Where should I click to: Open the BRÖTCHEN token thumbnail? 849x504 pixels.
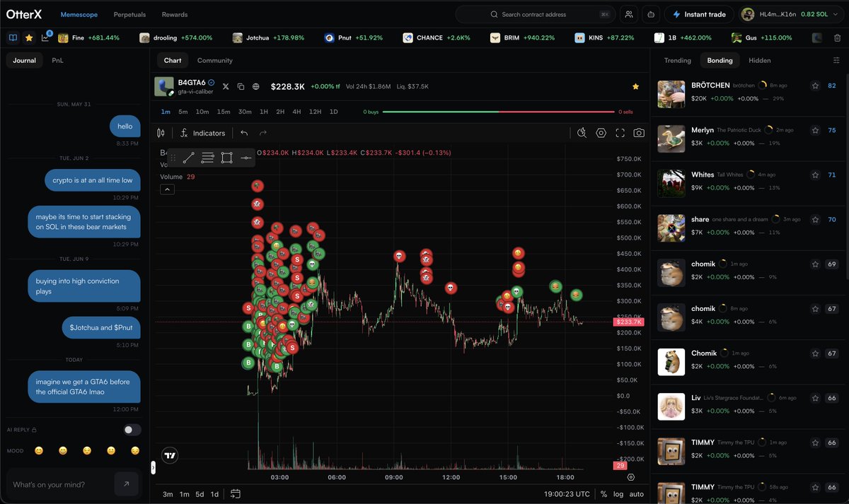point(671,94)
